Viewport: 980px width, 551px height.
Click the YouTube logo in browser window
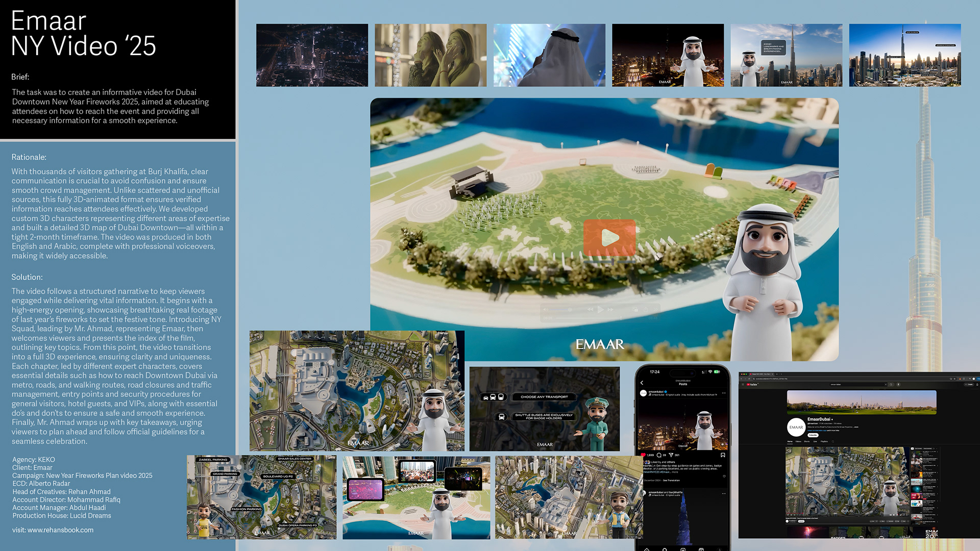(x=752, y=385)
